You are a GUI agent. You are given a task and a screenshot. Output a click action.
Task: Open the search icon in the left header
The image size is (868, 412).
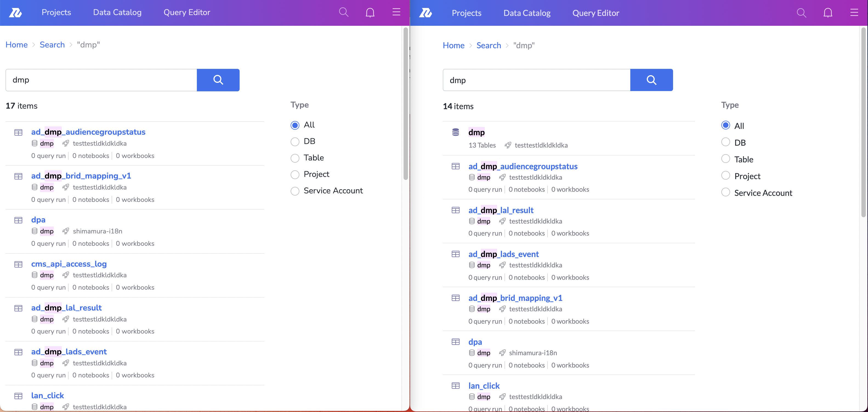(343, 12)
